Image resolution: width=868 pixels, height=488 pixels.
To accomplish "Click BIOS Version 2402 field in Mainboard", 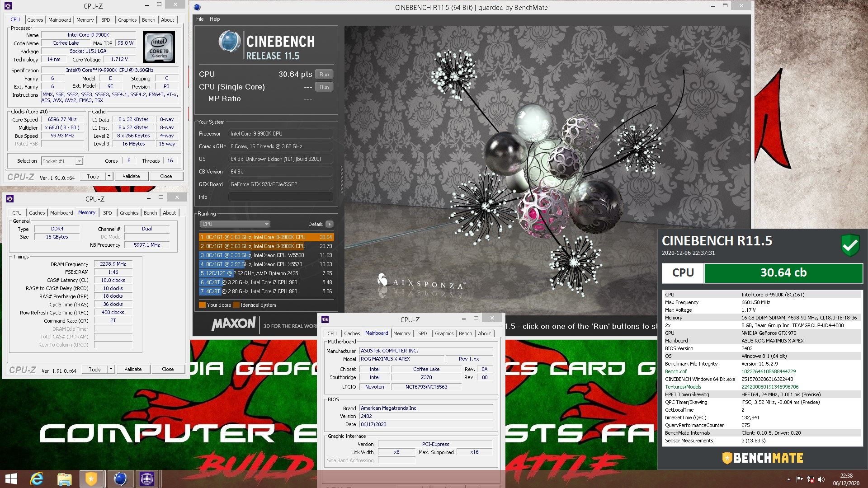I will point(426,417).
